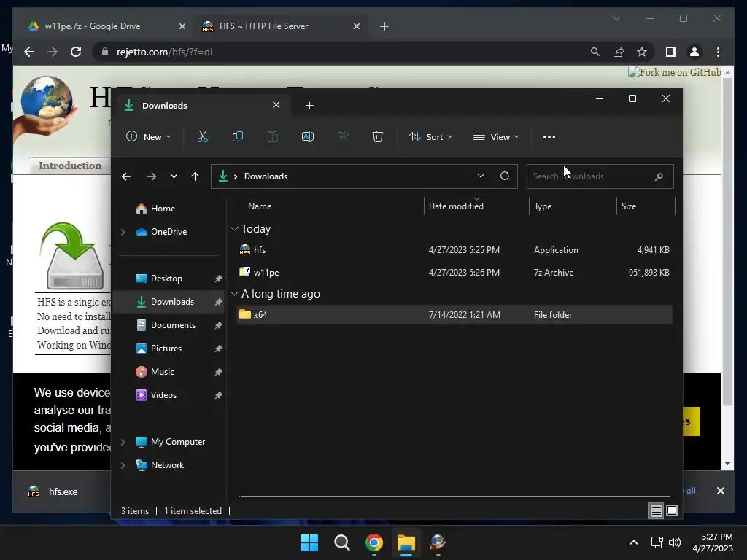Click File Explorer icon in the taskbar
Image resolution: width=747 pixels, height=560 pixels.
406,542
